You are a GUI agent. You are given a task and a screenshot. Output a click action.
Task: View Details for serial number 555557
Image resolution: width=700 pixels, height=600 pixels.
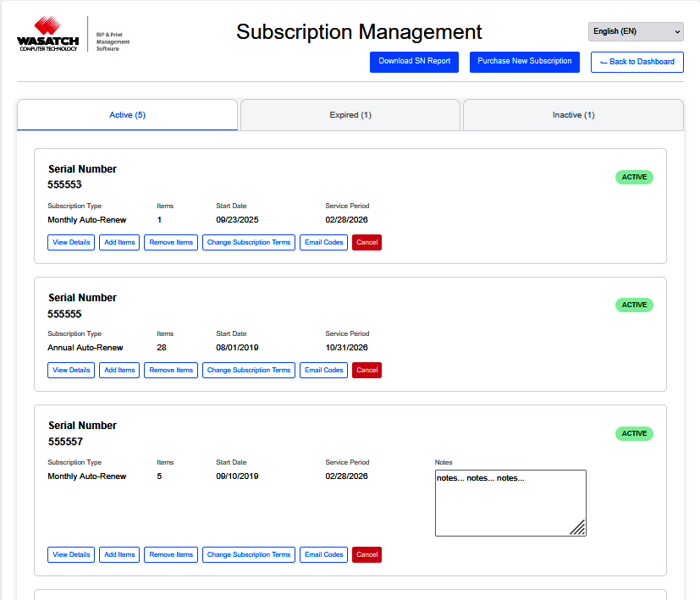click(x=71, y=555)
